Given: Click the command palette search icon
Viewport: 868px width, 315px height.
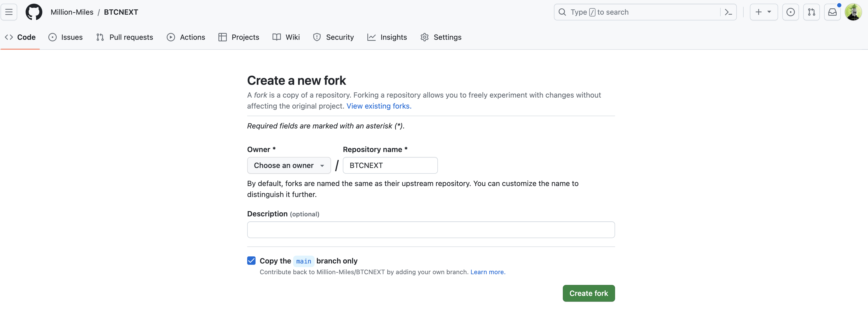Looking at the screenshot, I should click(x=727, y=12).
